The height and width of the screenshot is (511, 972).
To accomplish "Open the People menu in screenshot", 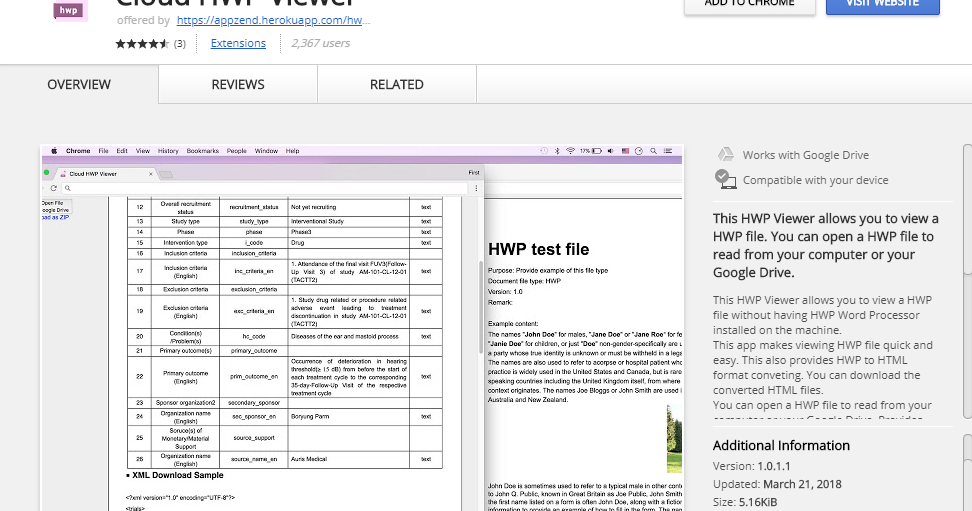I will click(237, 151).
